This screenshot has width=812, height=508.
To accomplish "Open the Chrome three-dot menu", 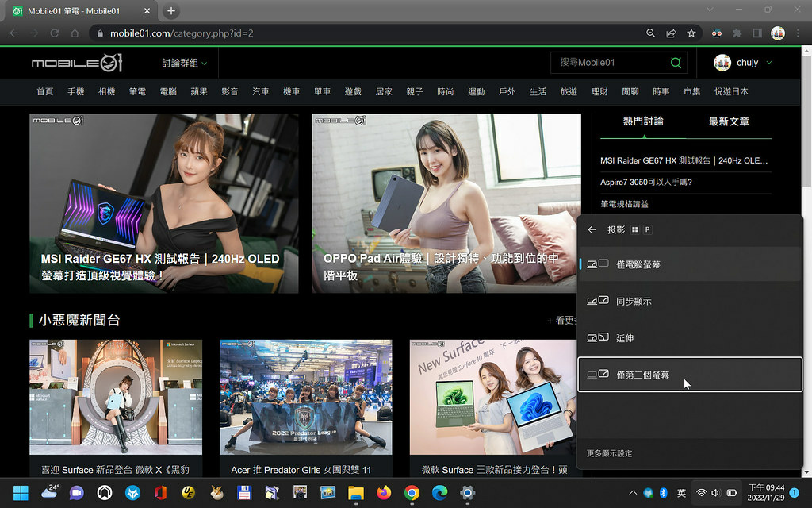I will (x=798, y=33).
